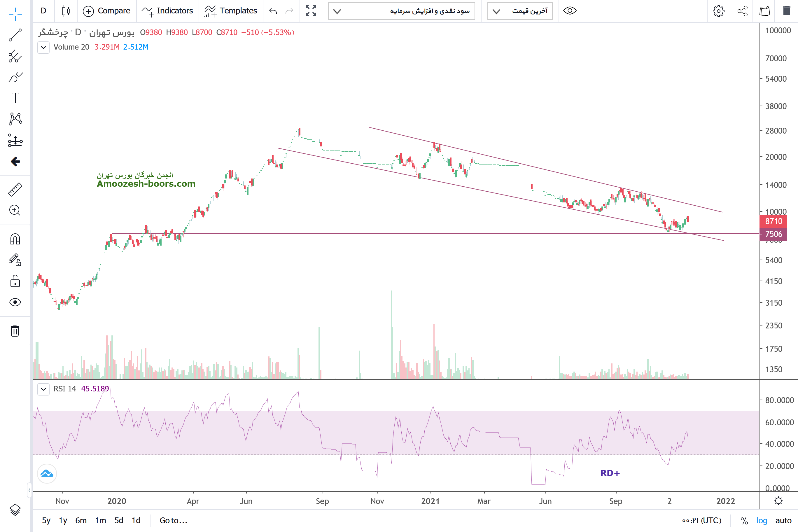This screenshot has height=532, width=798.
Task: Collapse the RSI 14 indicator legend
Action: [x=43, y=389]
